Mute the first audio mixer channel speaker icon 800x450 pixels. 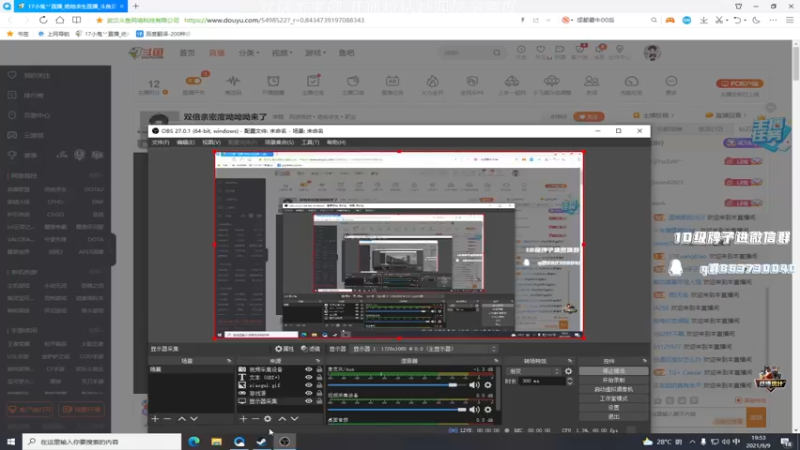coord(474,385)
